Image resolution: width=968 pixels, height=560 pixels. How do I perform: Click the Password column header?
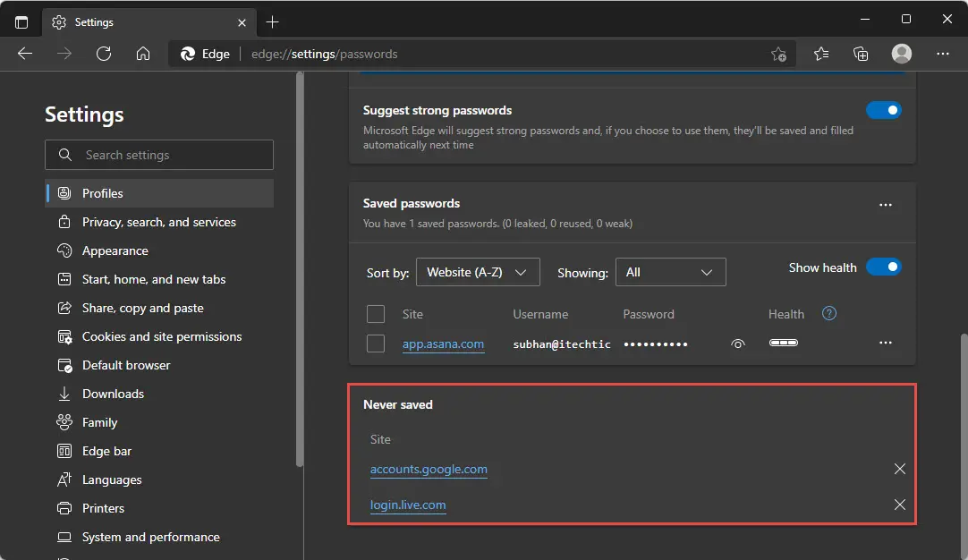click(x=649, y=314)
